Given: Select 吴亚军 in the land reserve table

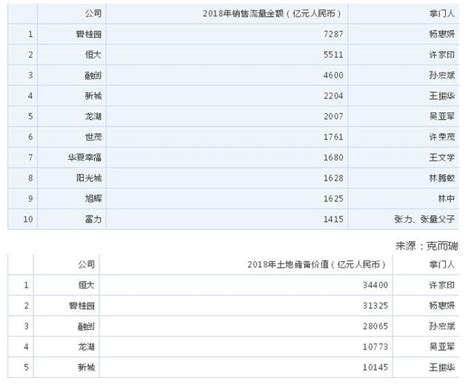Looking at the screenshot, I should tap(442, 347).
